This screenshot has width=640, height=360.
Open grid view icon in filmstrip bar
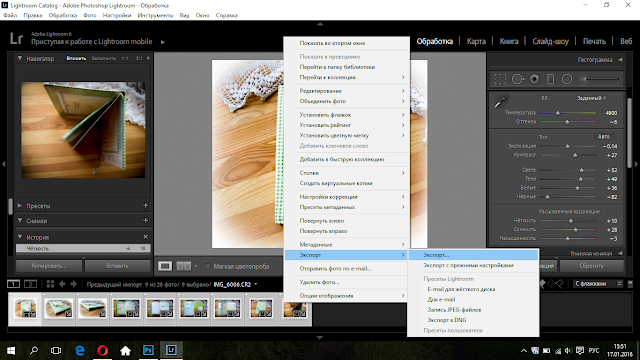pyautogui.click(x=50, y=284)
